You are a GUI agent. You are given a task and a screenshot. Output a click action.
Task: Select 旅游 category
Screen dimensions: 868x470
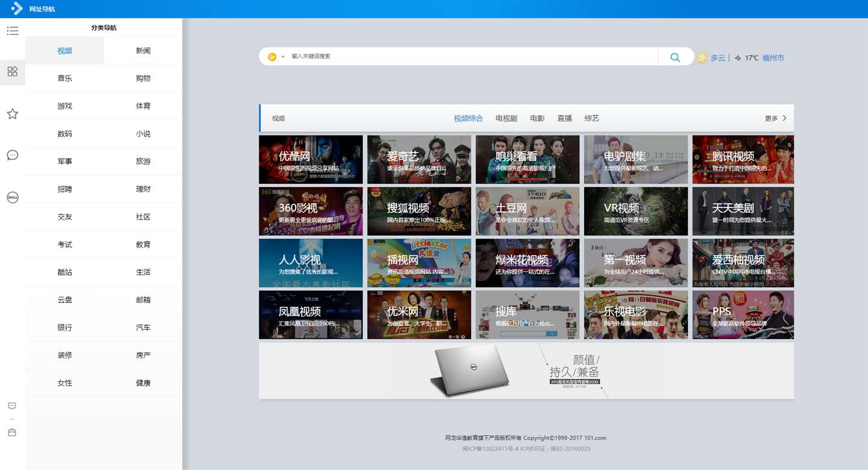(143, 162)
